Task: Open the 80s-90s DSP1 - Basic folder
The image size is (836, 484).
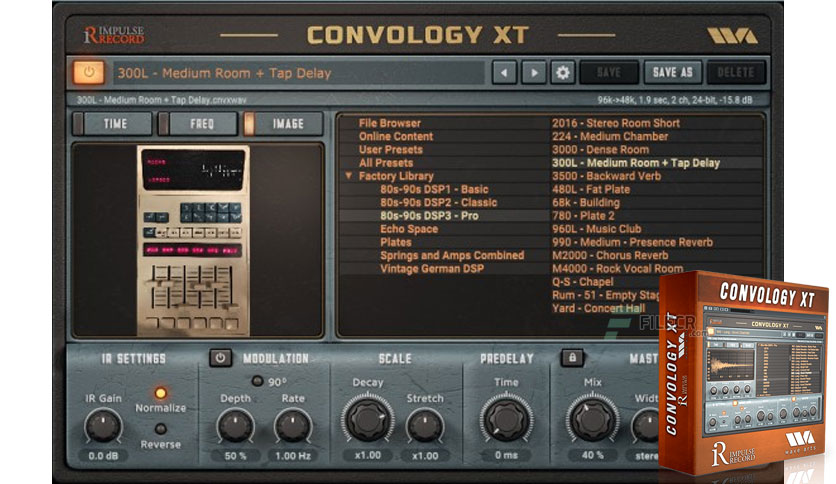Action: 434,189
